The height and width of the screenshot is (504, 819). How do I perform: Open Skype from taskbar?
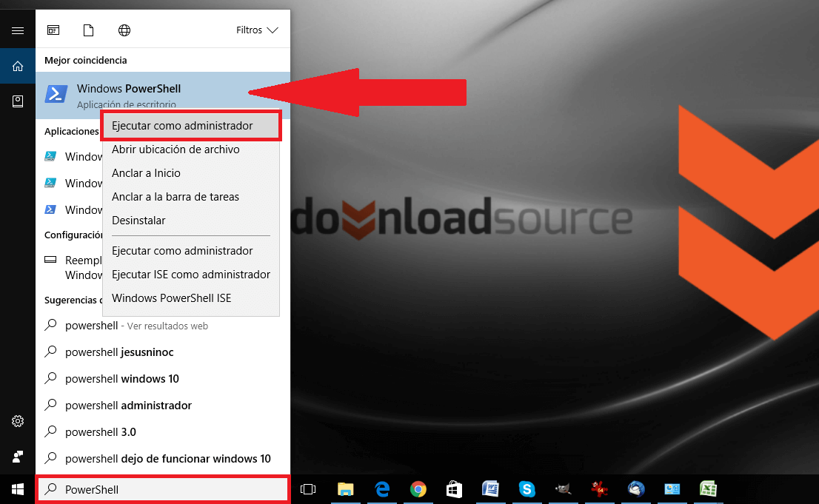tap(526, 489)
